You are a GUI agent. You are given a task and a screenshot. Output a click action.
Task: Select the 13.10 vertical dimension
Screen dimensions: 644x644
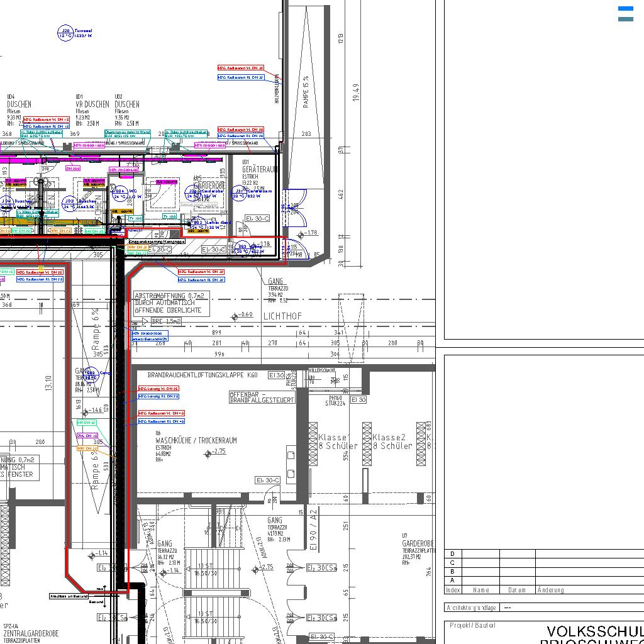click(x=49, y=383)
